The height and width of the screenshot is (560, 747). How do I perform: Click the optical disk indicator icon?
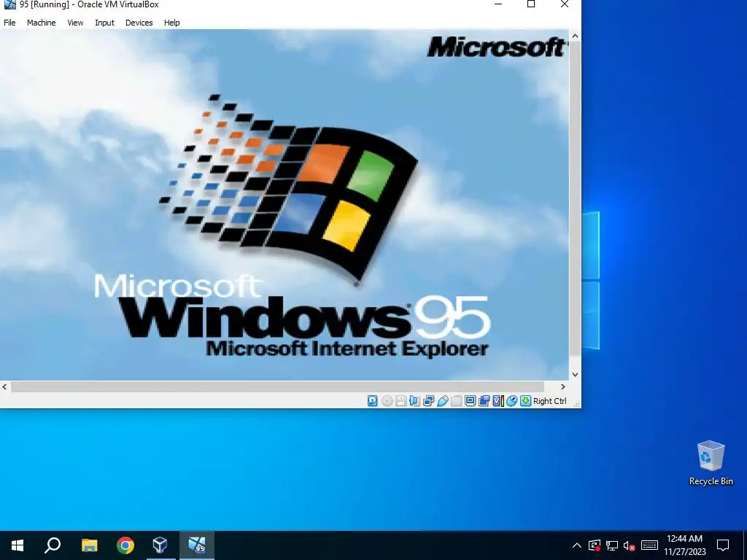pos(387,401)
